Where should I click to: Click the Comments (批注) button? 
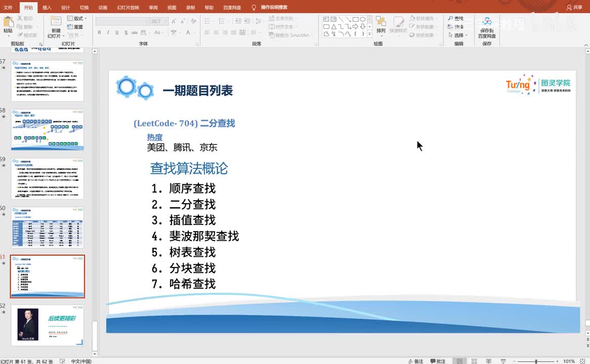tap(438, 361)
